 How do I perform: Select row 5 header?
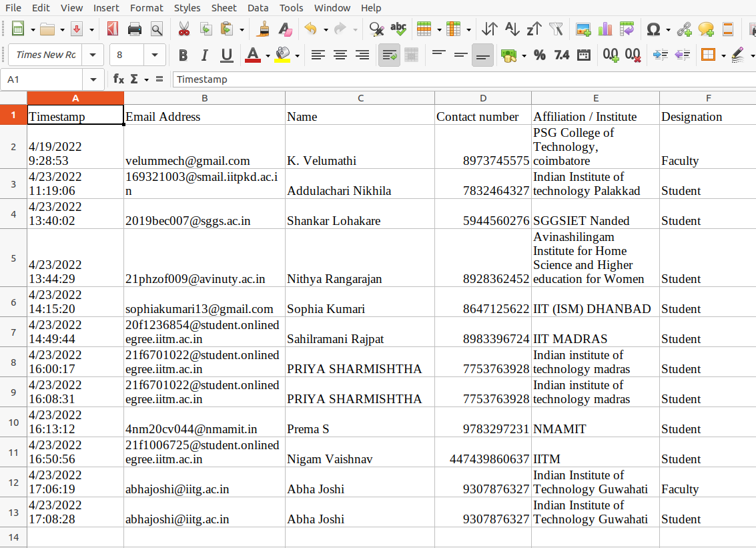[13, 258]
